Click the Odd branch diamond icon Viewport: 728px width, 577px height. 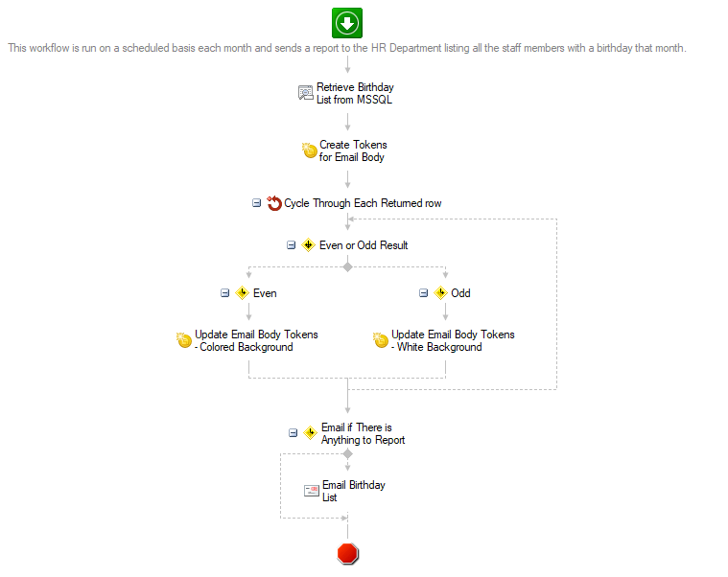[x=440, y=293]
